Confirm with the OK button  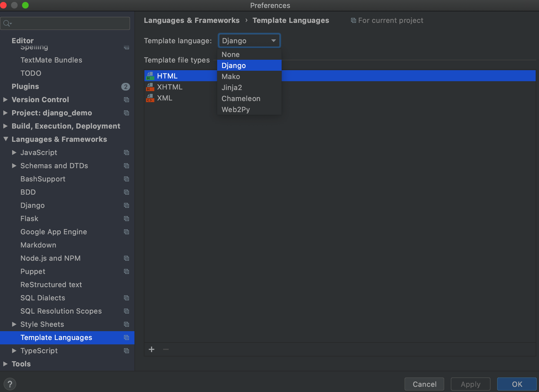point(517,384)
